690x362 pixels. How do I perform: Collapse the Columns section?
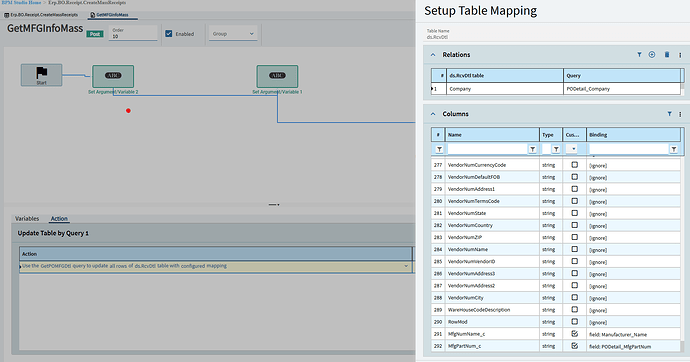[433, 114]
